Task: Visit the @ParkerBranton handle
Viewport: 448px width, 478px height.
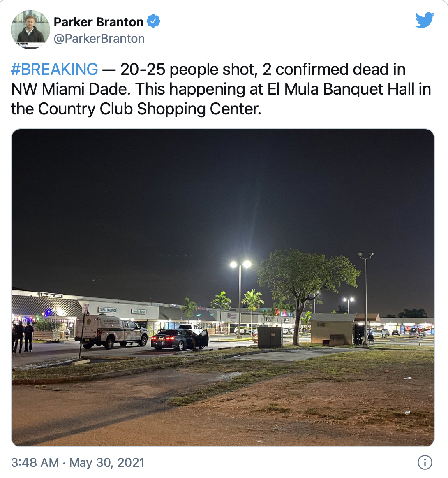Action: click(x=99, y=39)
